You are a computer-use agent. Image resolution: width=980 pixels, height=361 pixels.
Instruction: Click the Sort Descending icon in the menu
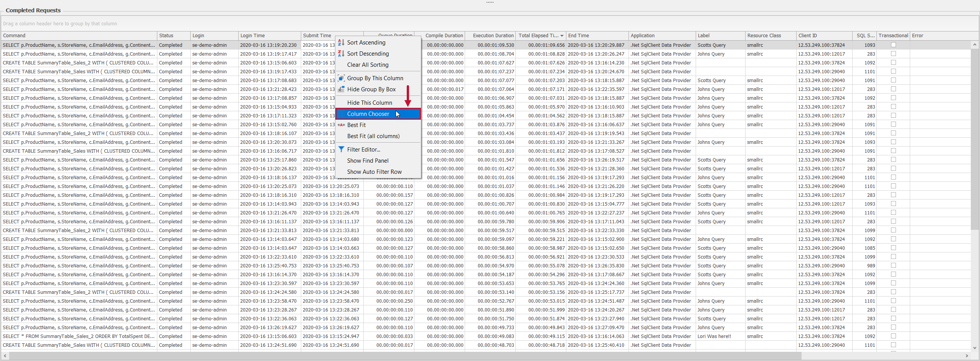tap(341, 54)
